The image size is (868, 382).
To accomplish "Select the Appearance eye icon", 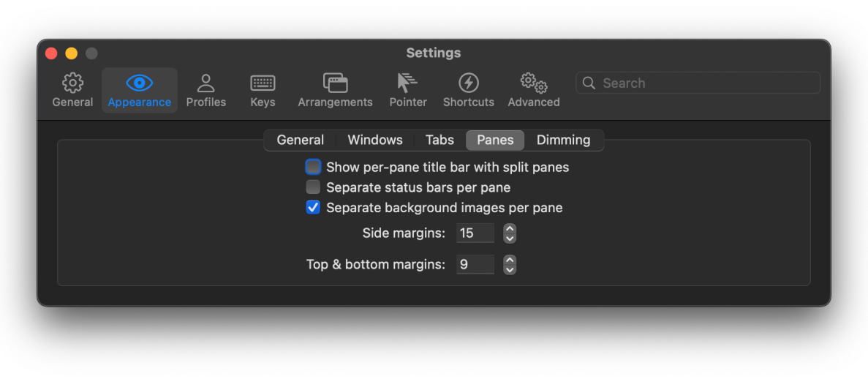I will click(139, 83).
